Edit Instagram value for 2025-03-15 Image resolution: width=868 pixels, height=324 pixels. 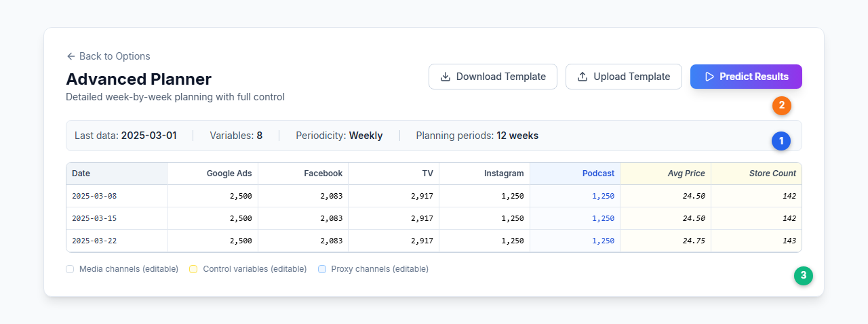coord(485,218)
